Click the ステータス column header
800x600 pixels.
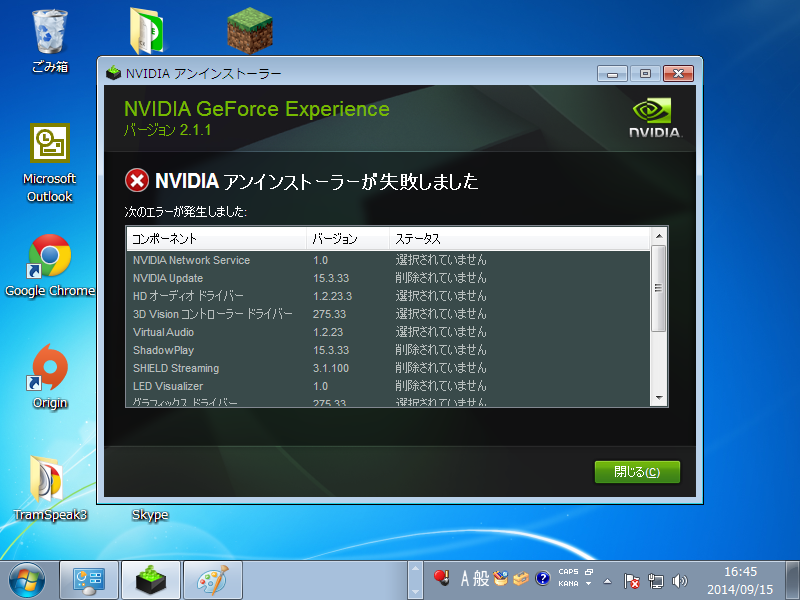coord(520,239)
